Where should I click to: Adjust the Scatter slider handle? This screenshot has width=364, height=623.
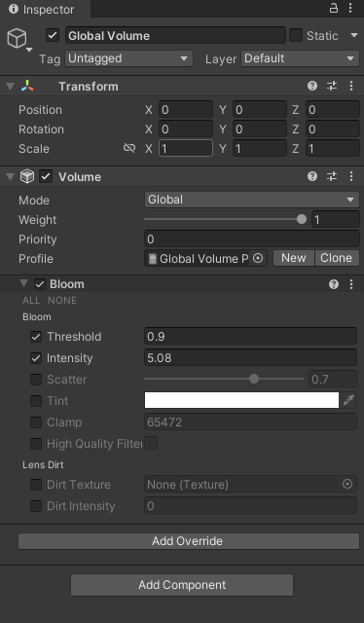pos(254,379)
